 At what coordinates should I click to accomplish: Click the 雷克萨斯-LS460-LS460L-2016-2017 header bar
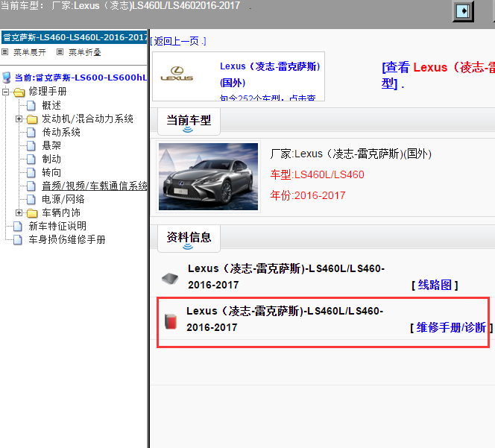click(75, 37)
